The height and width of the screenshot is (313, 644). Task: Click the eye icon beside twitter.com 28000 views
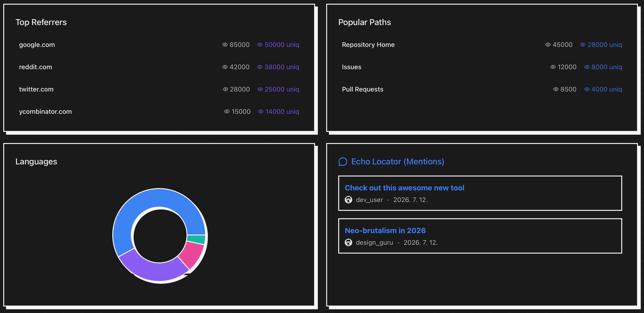[225, 89]
